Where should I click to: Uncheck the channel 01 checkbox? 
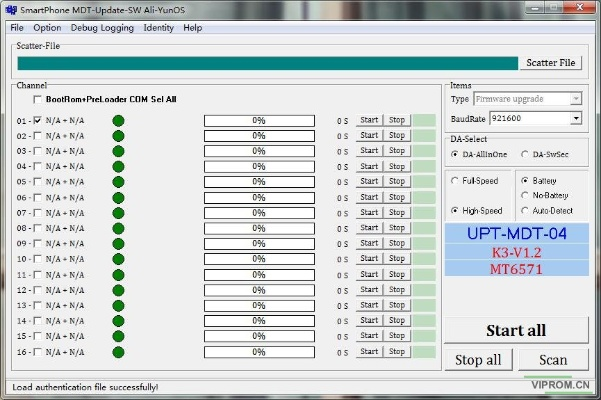[x=38, y=120]
